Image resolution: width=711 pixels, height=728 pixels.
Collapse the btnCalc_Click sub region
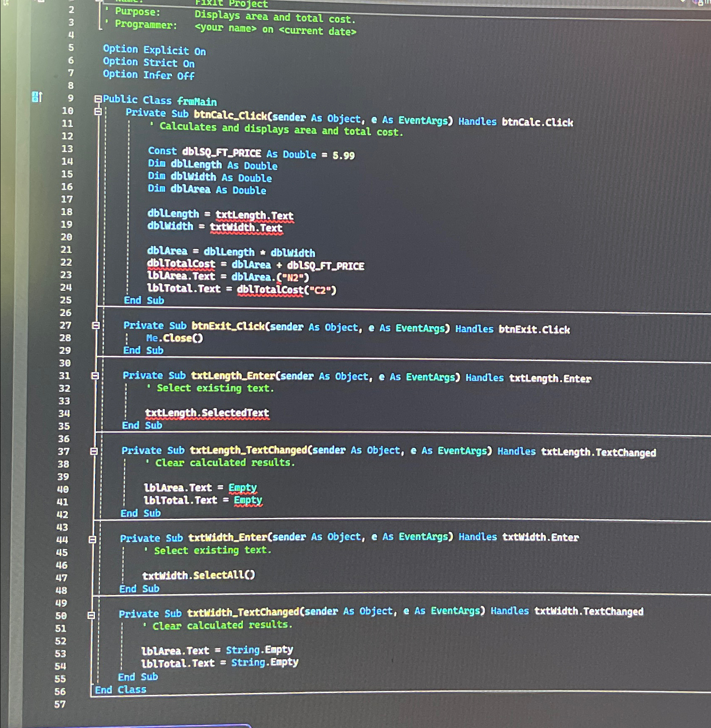click(98, 112)
